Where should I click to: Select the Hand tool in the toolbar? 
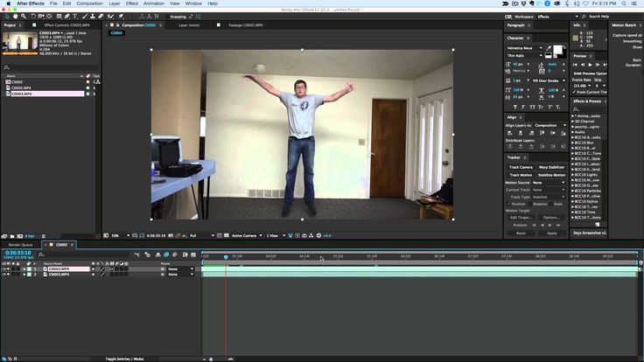[x=16, y=17]
